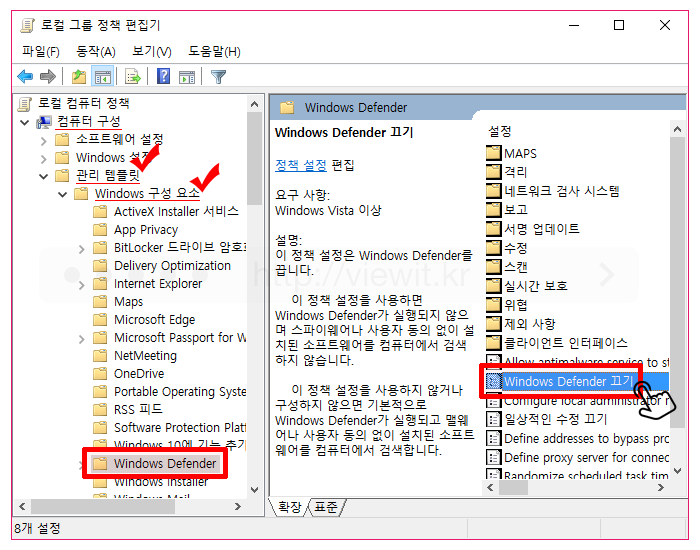Open the 위협 folder icon
The height and width of the screenshot is (550, 700).
coord(493,305)
